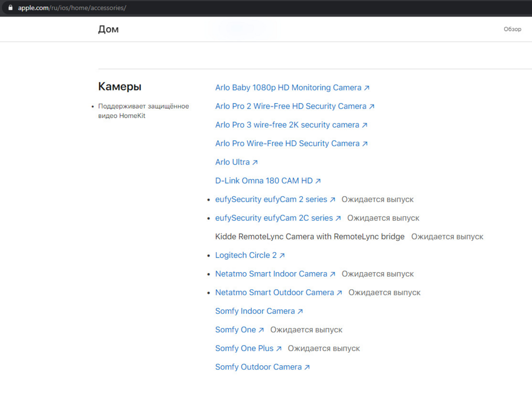
Task: Click Ожидается выпуск label beside eufyCam 2 series
Action: point(377,199)
